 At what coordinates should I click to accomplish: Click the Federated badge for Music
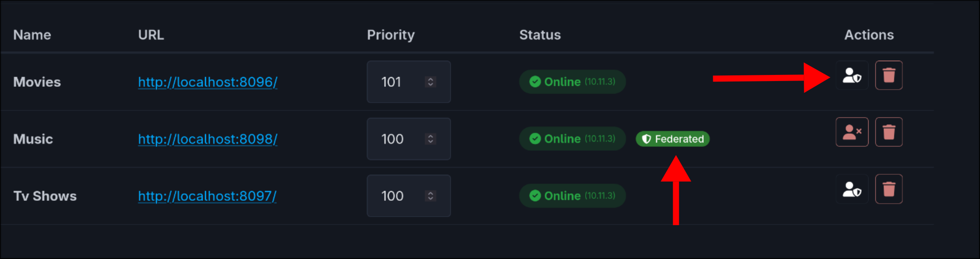672,139
